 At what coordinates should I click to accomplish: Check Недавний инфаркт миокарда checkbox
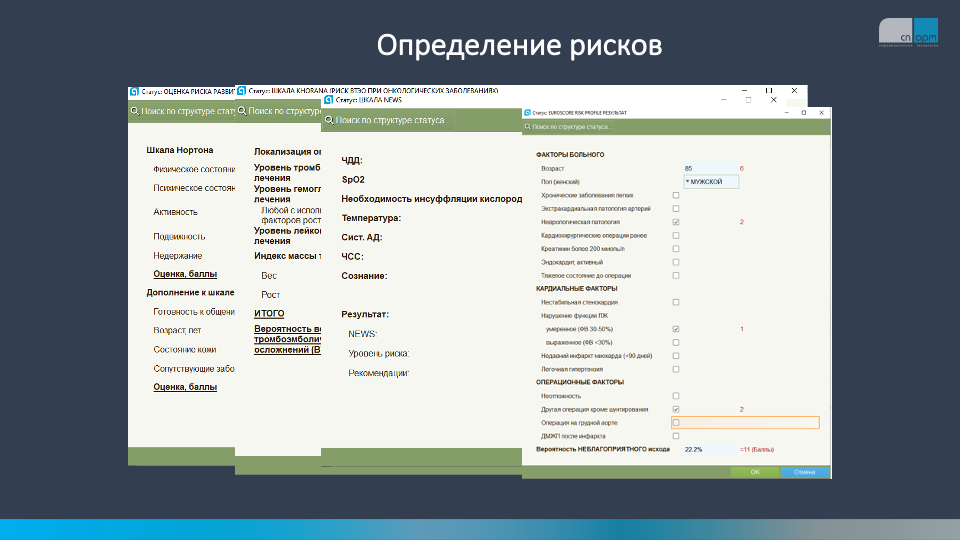pos(676,356)
